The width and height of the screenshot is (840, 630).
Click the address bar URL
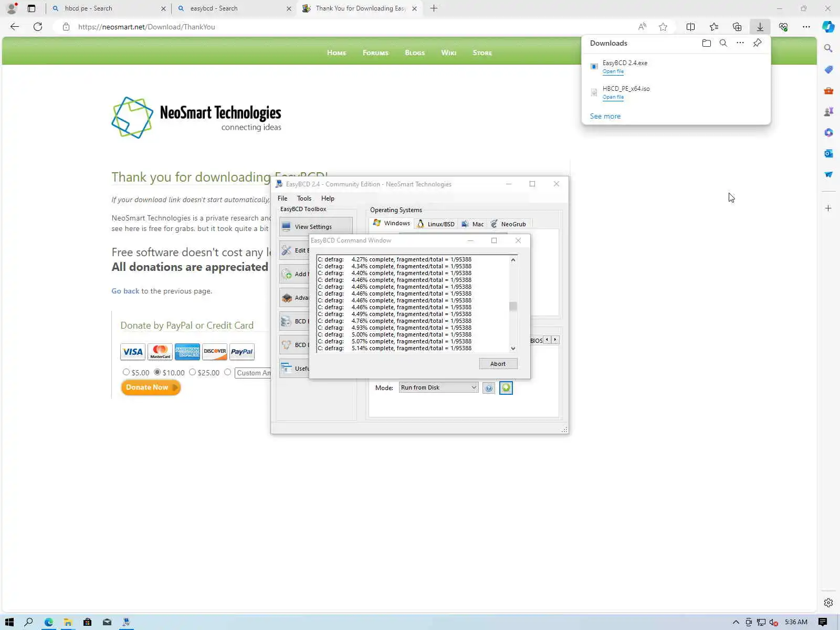[146, 27]
